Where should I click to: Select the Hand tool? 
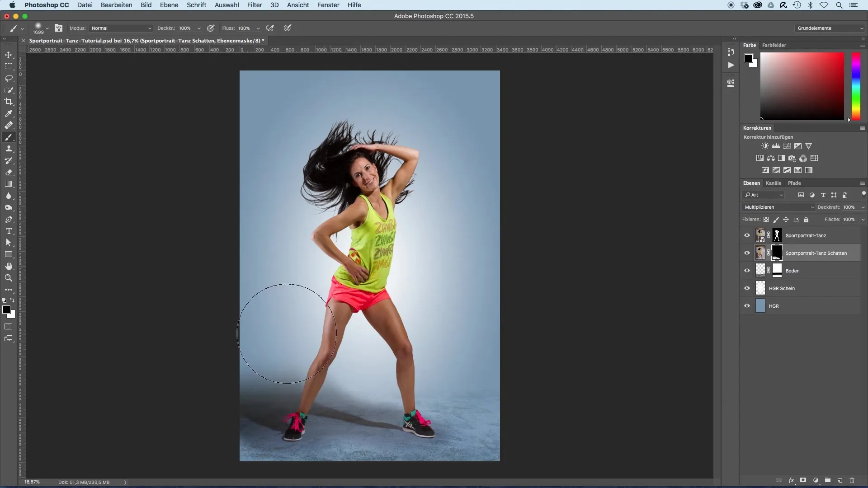click(9, 266)
